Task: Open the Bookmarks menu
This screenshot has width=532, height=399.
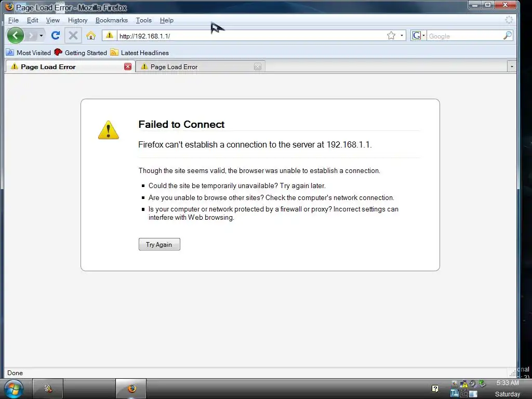Action: (x=112, y=20)
